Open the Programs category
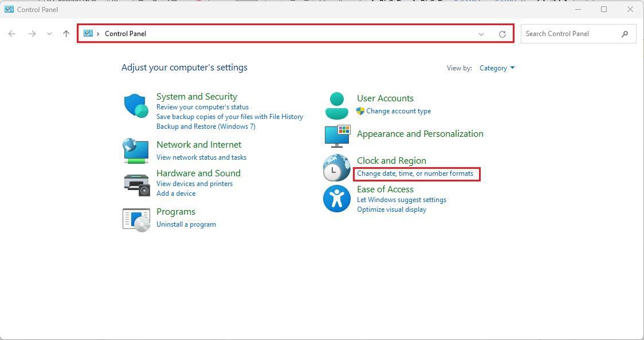 176,212
